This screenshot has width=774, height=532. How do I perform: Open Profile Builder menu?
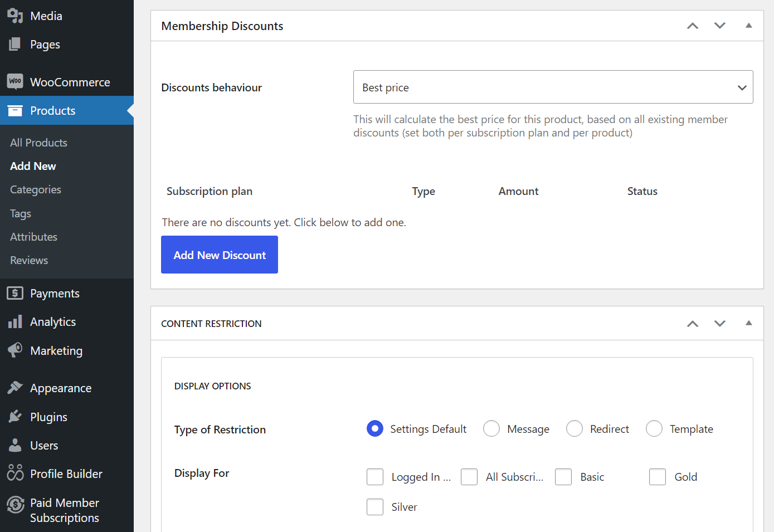point(67,474)
